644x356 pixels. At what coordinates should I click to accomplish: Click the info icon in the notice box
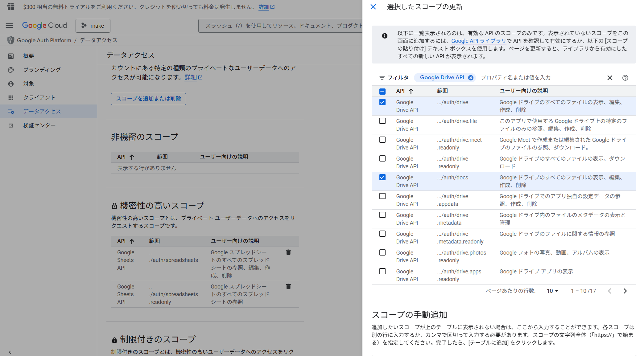(x=385, y=36)
